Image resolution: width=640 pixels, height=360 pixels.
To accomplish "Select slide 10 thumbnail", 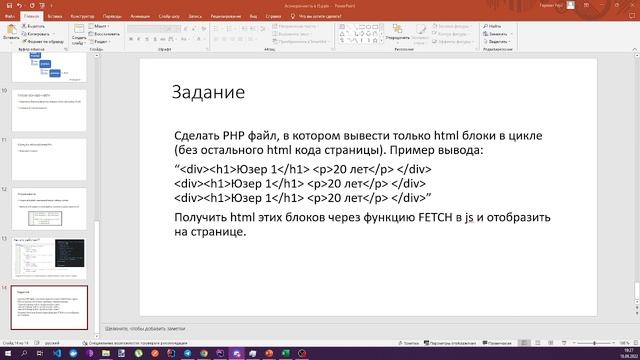I will (x=49, y=110).
